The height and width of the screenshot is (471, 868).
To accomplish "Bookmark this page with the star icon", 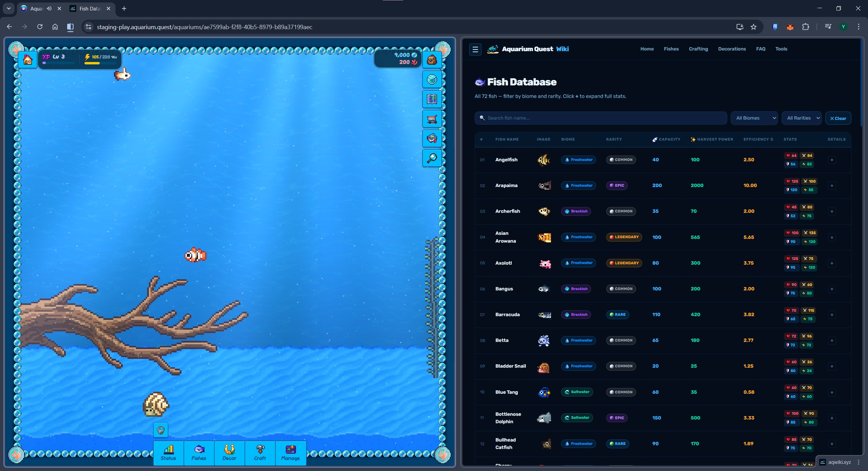I will click(x=753, y=27).
